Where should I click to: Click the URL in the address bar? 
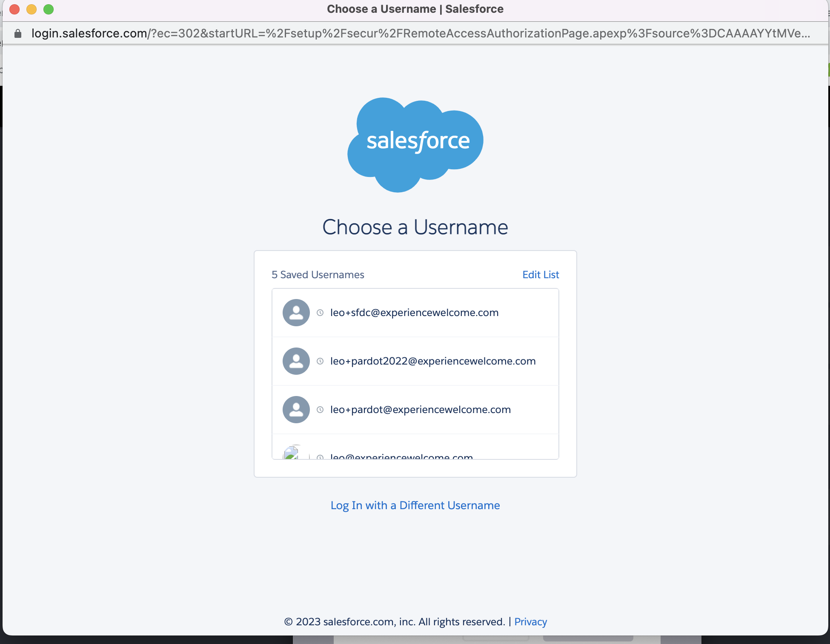(421, 34)
